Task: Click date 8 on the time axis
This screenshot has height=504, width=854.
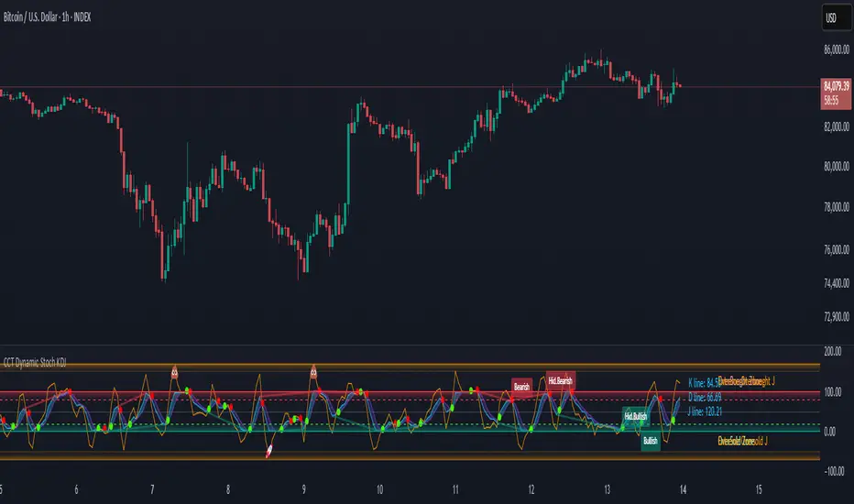Action: tap(227, 489)
